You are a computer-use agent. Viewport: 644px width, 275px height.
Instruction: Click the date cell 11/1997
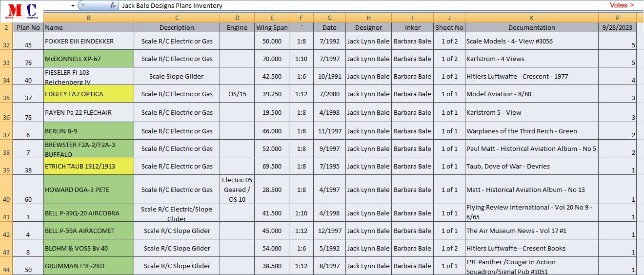tap(329, 131)
